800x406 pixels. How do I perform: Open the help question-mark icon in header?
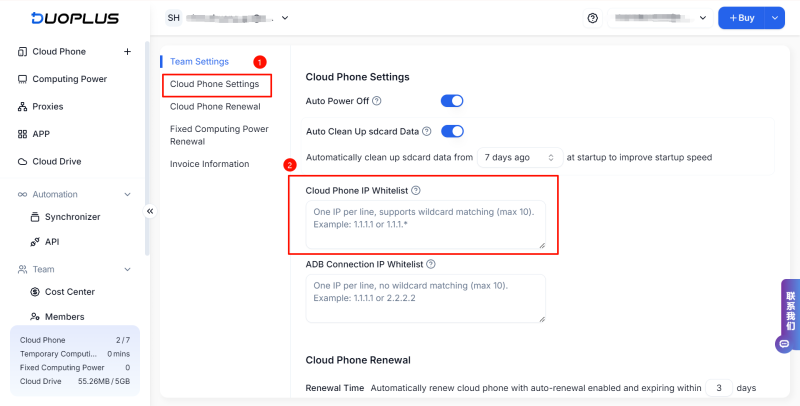[x=592, y=18]
